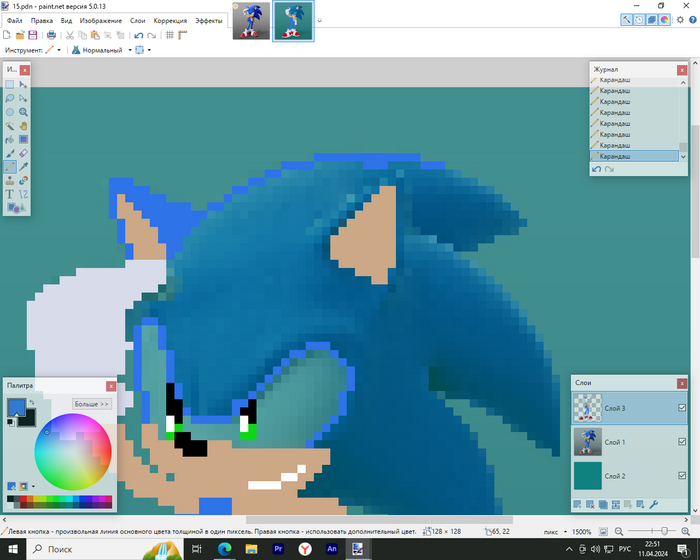Viewport: 700px width, 560px height.
Task: Select the Magic Wand tool
Action: (9, 126)
